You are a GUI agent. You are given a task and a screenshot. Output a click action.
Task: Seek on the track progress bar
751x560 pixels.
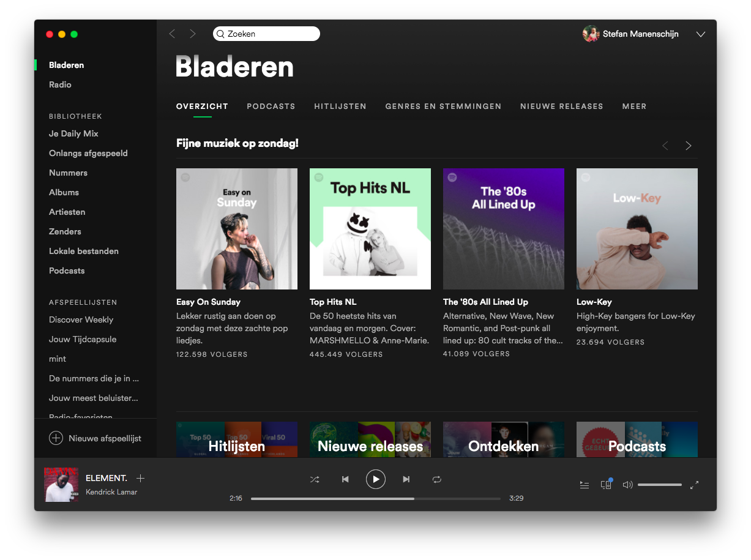coord(376,498)
